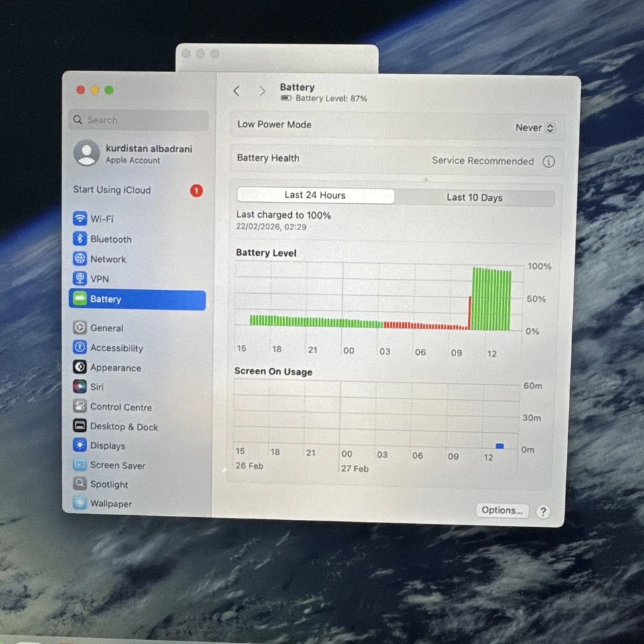This screenshot has height=644, width=644.
Task: Click the tall green battery level bars
Action: (492, 299)
